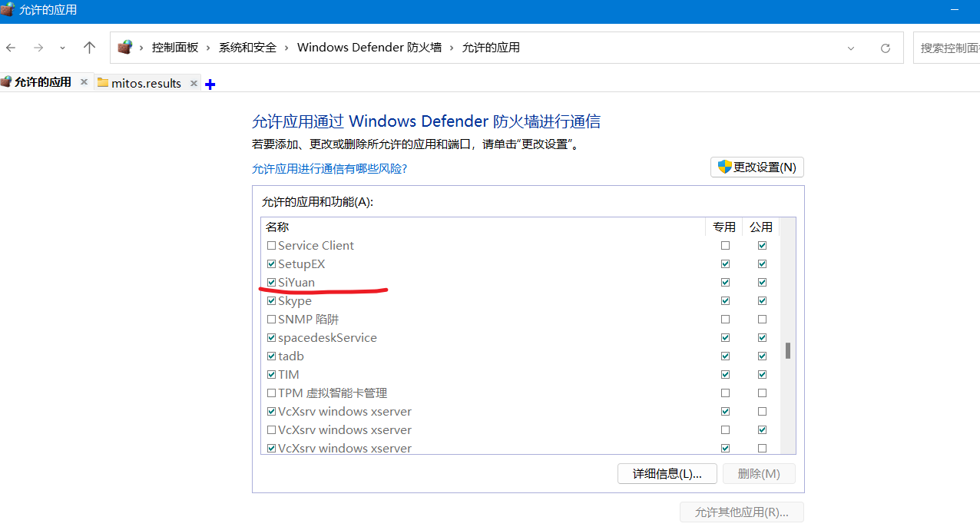Toggle the tadb name checkbox
This screenshot has width=980, height=527.
(x=271, y=356)
